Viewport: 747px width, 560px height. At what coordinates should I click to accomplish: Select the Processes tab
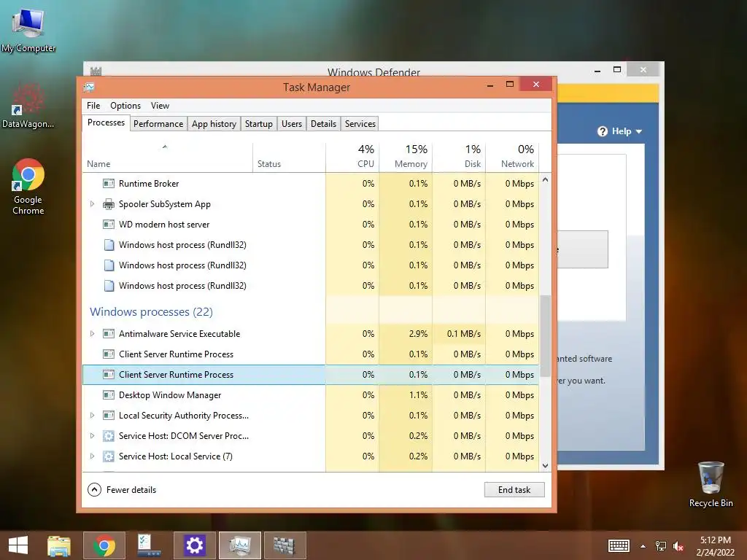click(x=106, y=122)
